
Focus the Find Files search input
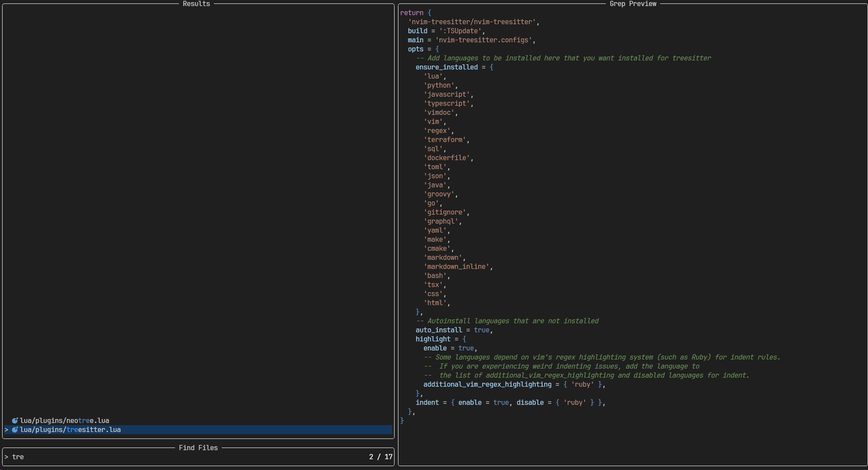pos(172,457)
